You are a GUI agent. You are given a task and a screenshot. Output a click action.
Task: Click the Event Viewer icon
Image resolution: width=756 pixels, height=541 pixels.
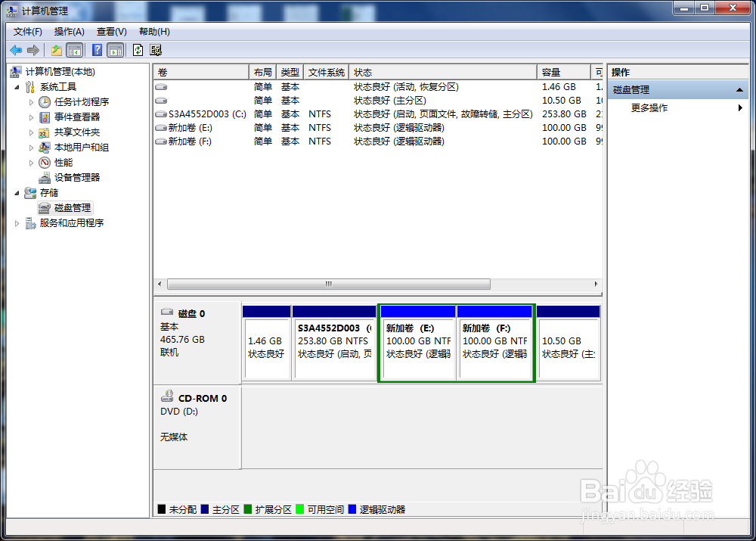tap(45, 117)
